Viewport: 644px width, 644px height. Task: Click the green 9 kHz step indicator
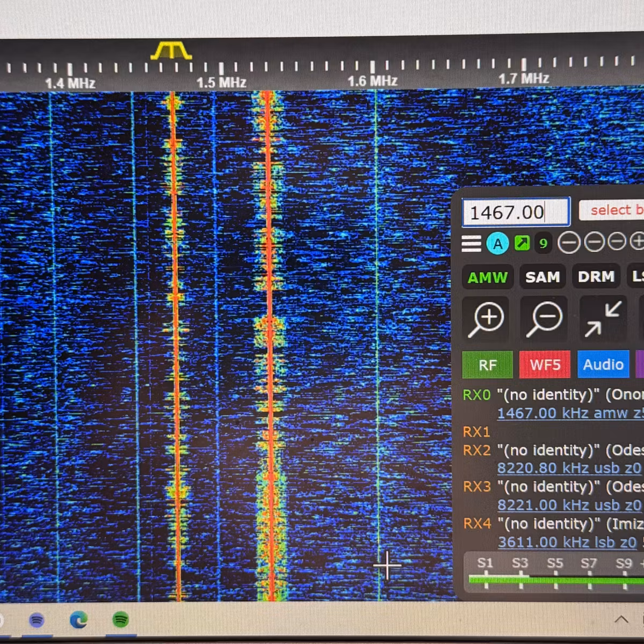coord(543,244)
